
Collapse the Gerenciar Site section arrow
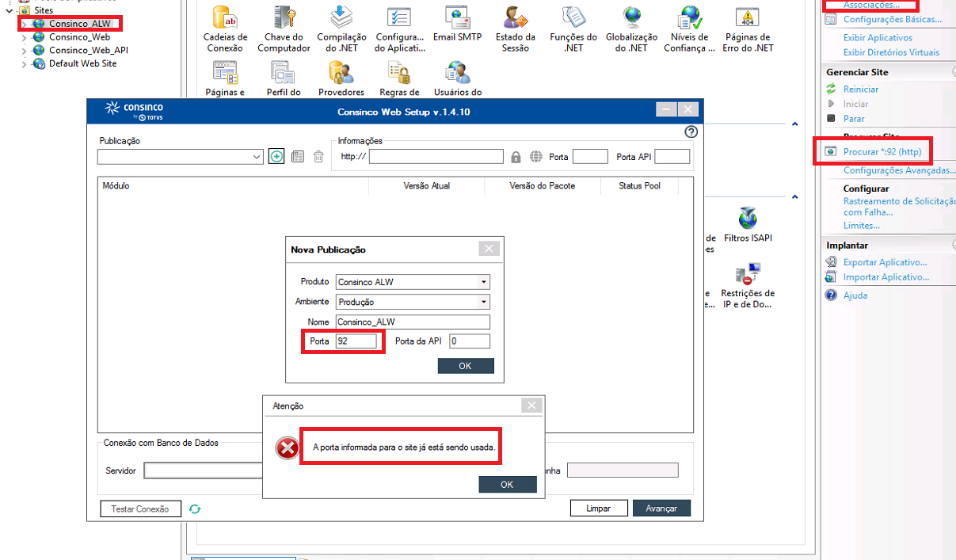click(x=953, y=72)
